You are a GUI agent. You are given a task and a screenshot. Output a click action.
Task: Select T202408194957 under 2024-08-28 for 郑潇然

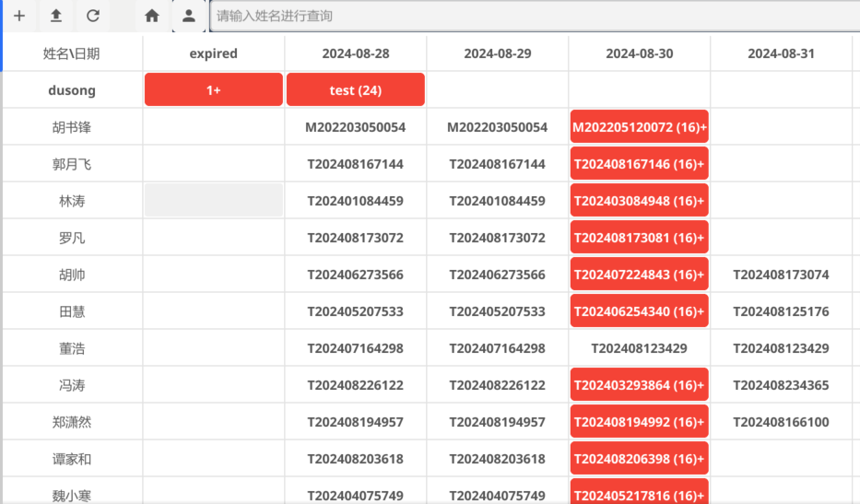356,422
